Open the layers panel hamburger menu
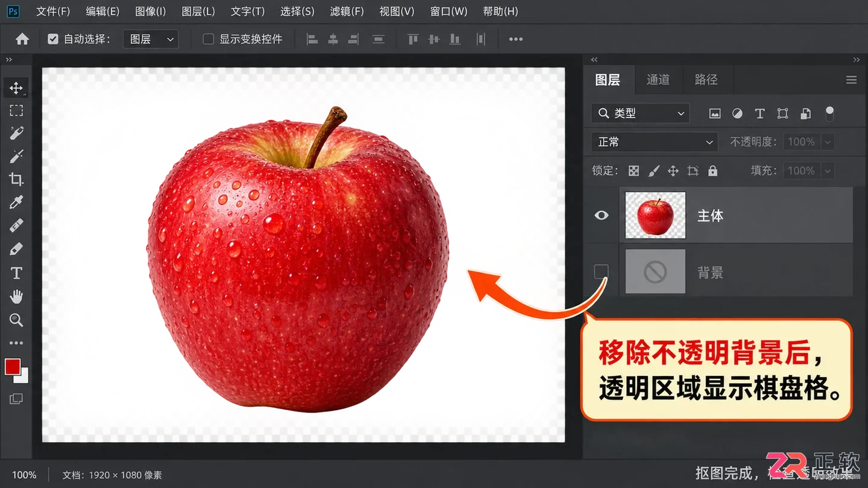The image size is (868, 488). 851,80
